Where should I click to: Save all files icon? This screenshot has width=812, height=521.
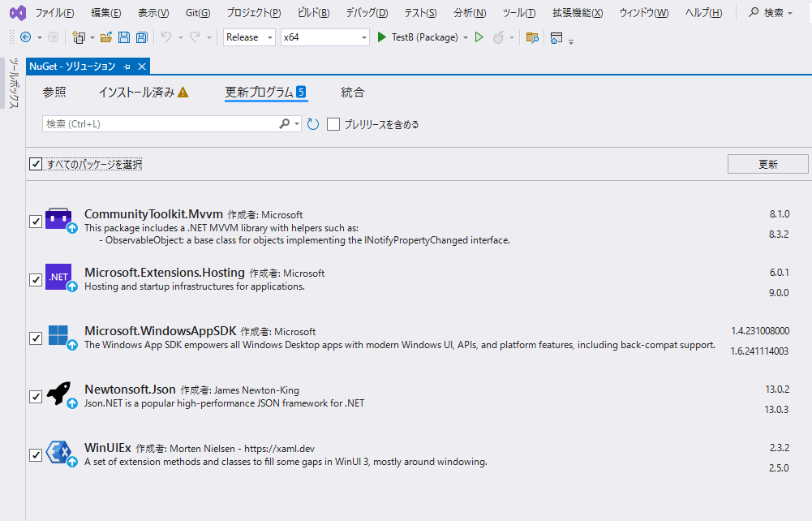coord(141,37)
